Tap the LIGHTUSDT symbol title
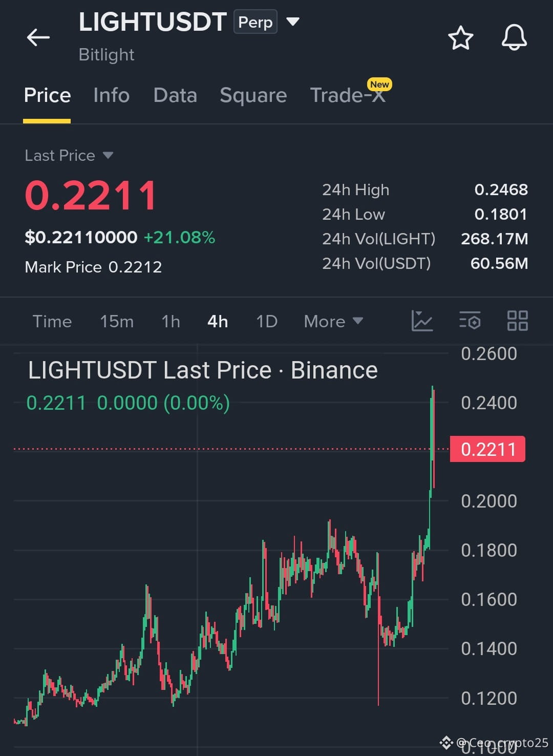The width and height of the screenshot is (553, 756). coord(153,22)
